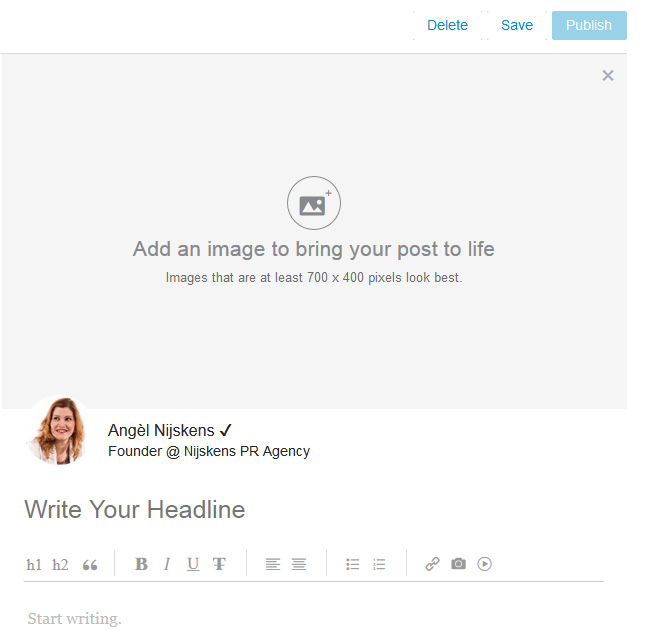This screenshot has height=630, width=646.
Task: Apply strikethrough to text
Action: coord(219,564)
